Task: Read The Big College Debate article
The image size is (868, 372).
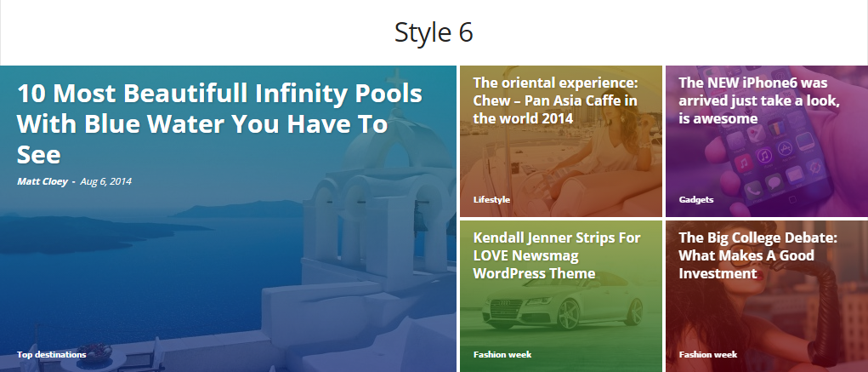Action: (x=757, y=255)
